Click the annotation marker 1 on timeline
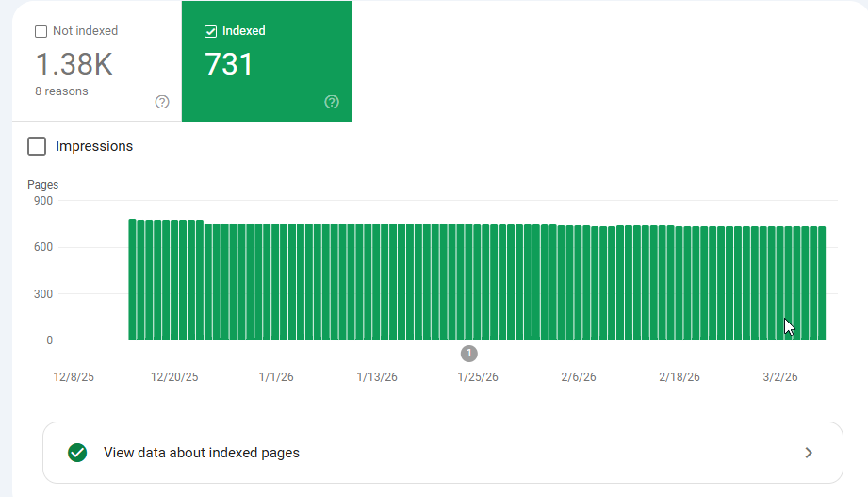The width and height of the screenshot is (868, 497). click(469, 354)
